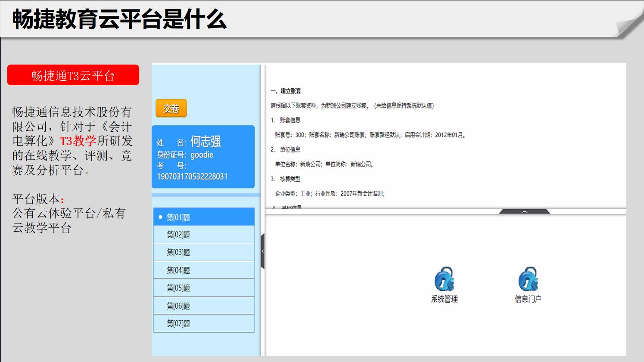Open the 系统管理 application icon
This screenshot has width=644, height=362.
(x=444, y=280)
